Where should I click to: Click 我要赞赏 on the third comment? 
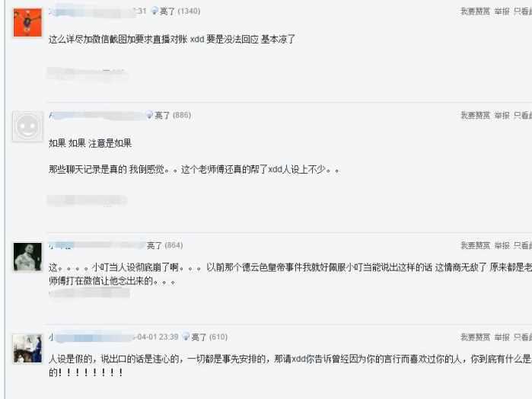click(x=475, y=245)
